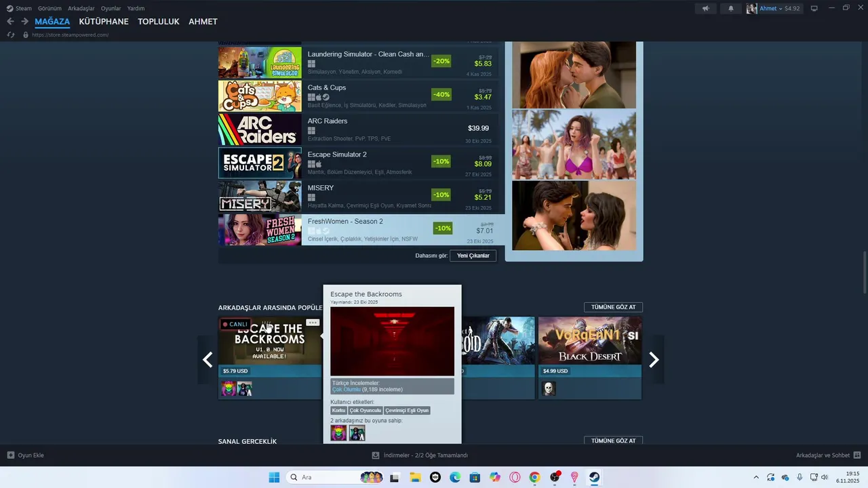Click the volume icon in system tray
The height and width of the screenshot is (488, 868).
click(x=825, y=477)
